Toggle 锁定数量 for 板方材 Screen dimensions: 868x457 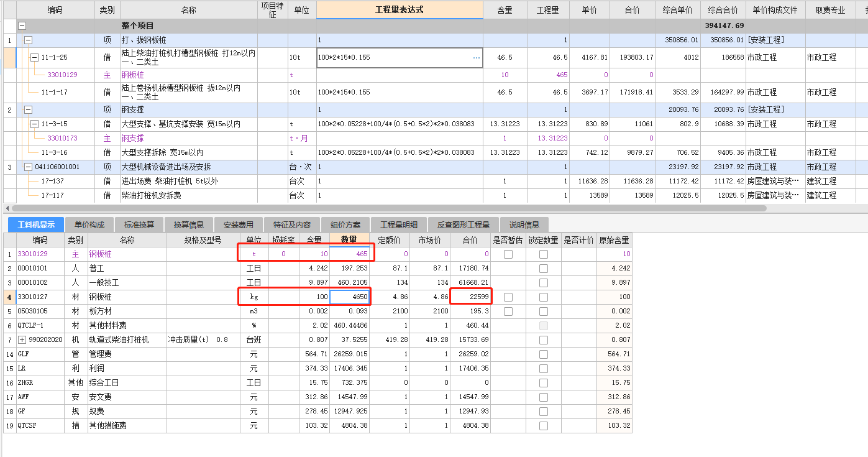(x=544, y=311)
